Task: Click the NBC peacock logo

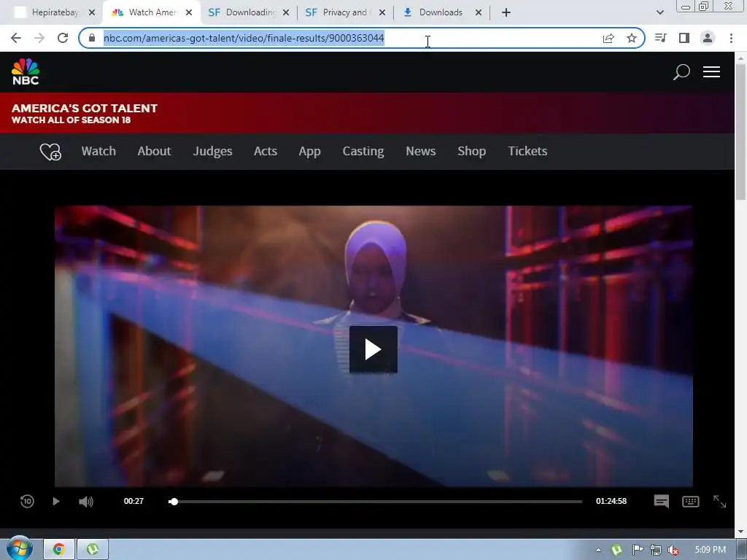Action: 26,72
